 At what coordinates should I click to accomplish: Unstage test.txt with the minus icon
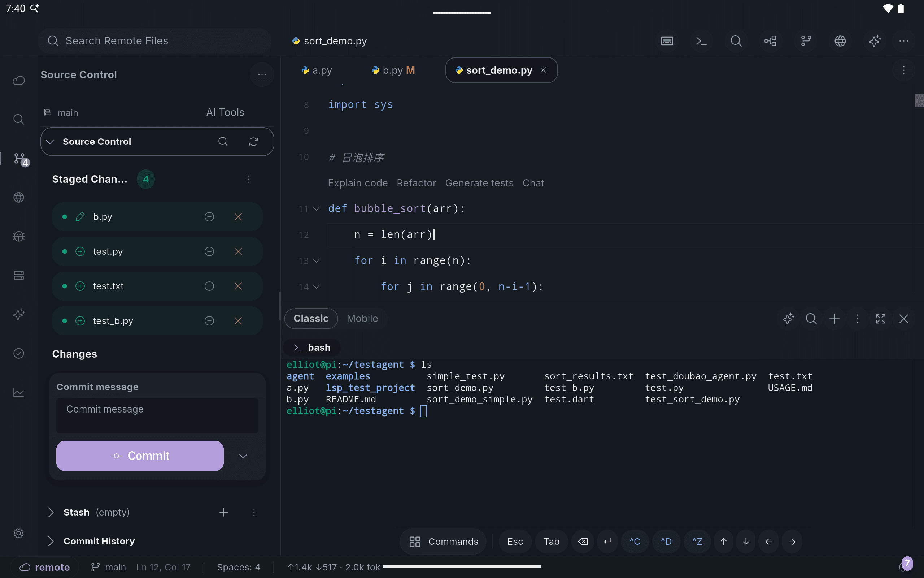pyautogui.click(x=209, y=286)
